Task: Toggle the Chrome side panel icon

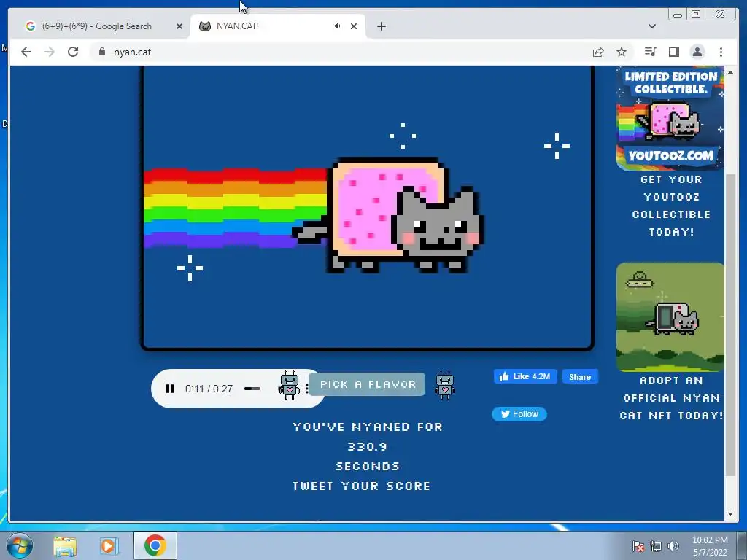Action: coord(673,52)
